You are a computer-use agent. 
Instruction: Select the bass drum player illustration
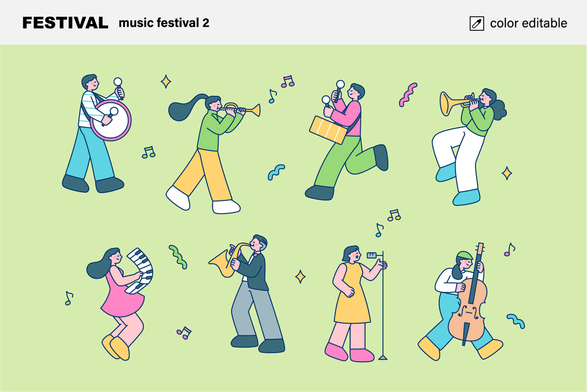coord(96,133)
